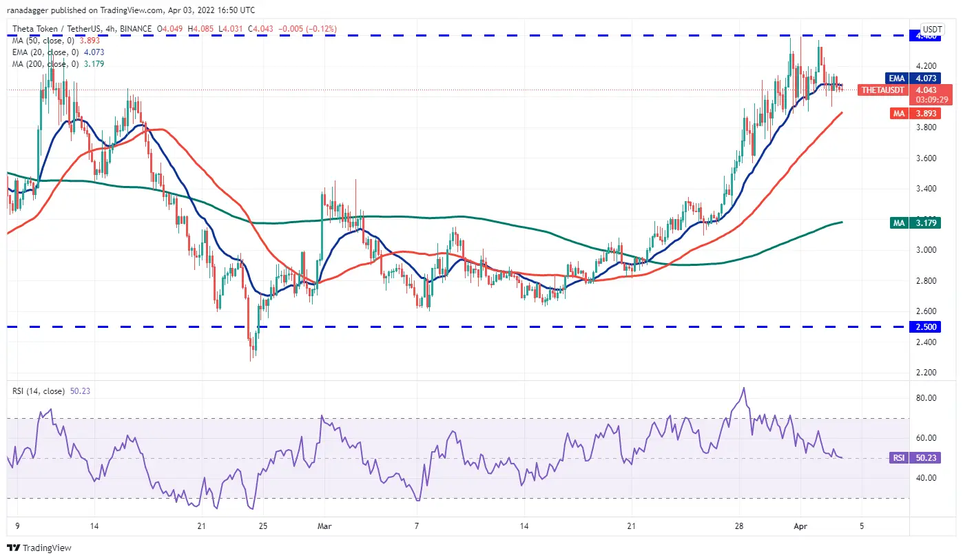Open the USDT currency label above price axis
The image size is (963, 560).
(932, 29)
